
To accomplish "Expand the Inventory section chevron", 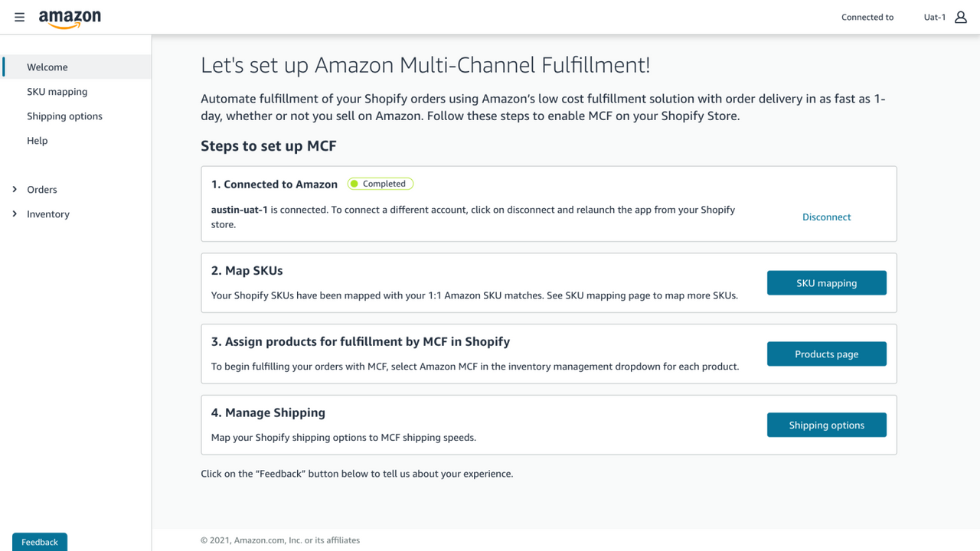I will 14,214.
